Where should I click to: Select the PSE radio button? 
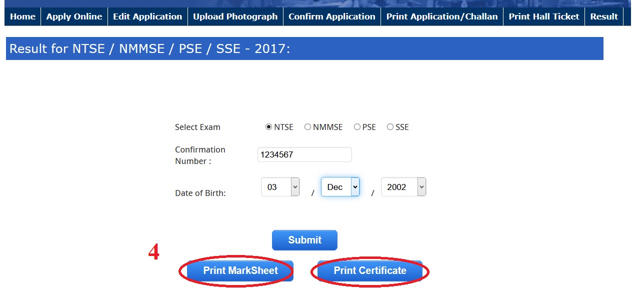[x=357, y=127]
